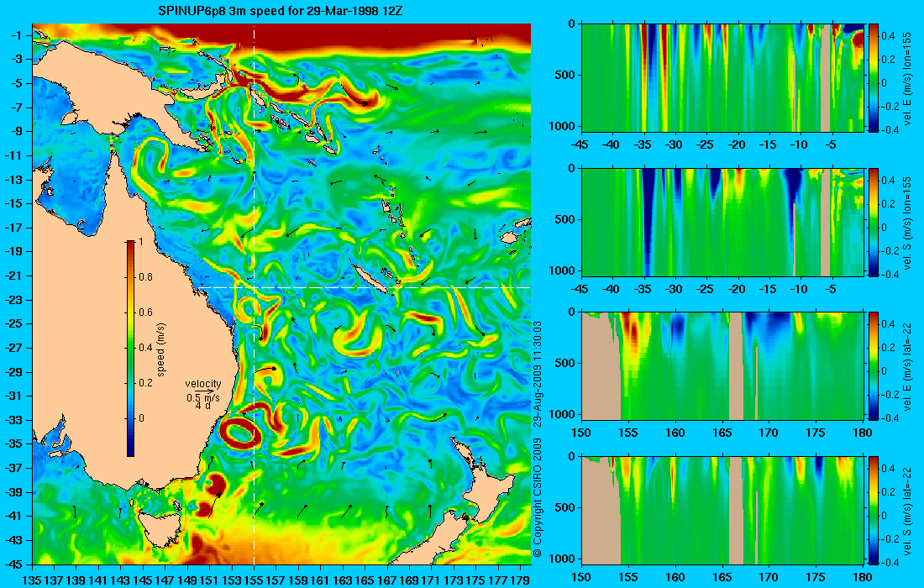Open the eastward velocity lon=155 section plot

[722, 78]
